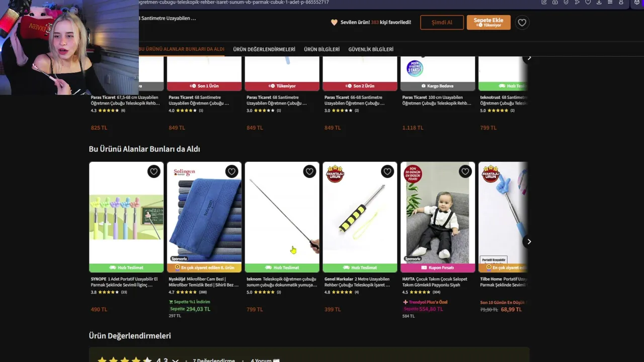Open the Ürün Bilgileri tab
Image resolution: width=644 pixels, height=362 pixels.
point(321,49)
